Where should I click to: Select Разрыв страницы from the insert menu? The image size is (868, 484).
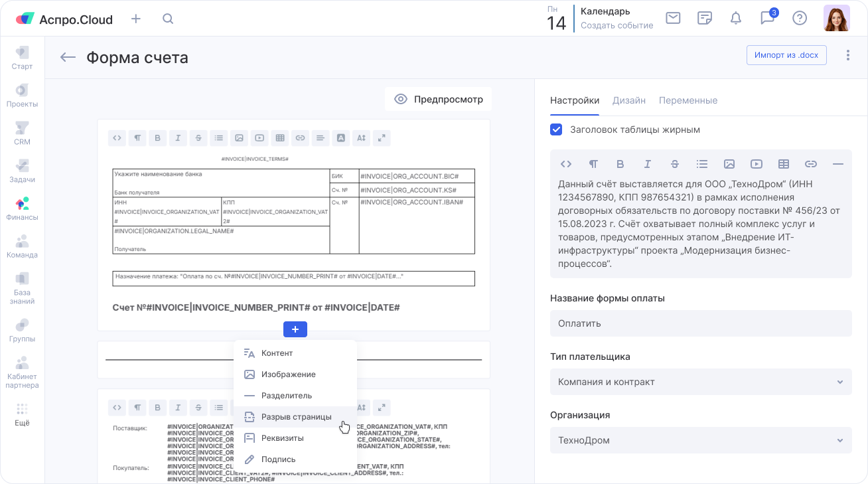[x=295, y=417]
